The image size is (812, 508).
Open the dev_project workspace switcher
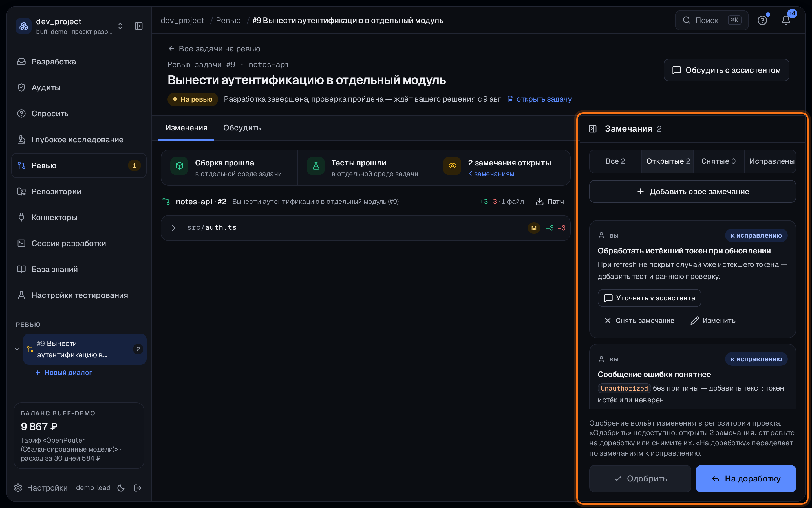coord(69,26)
